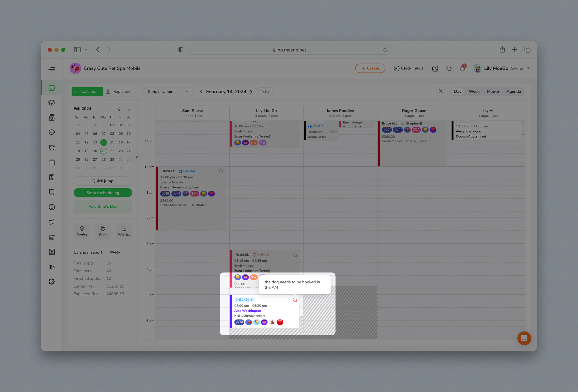Click the headset support icon
The height and width of the screenshot is (392, 578).
(449, 68)
